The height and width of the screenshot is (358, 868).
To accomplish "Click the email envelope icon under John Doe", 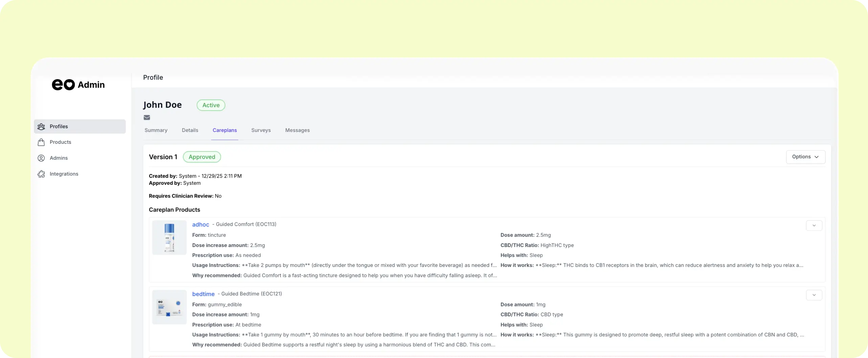I will [147, 117].
